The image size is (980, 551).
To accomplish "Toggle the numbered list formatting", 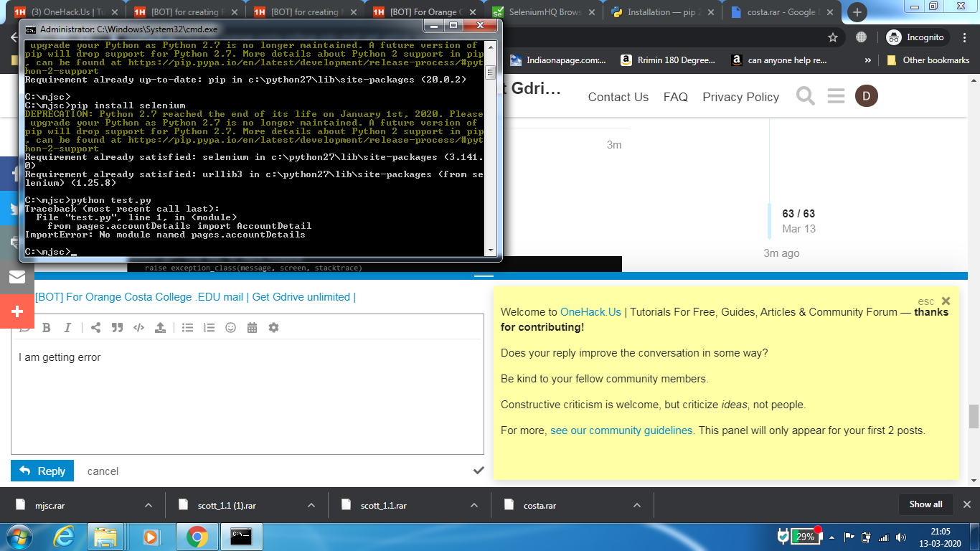I will [x=209, y=328].
